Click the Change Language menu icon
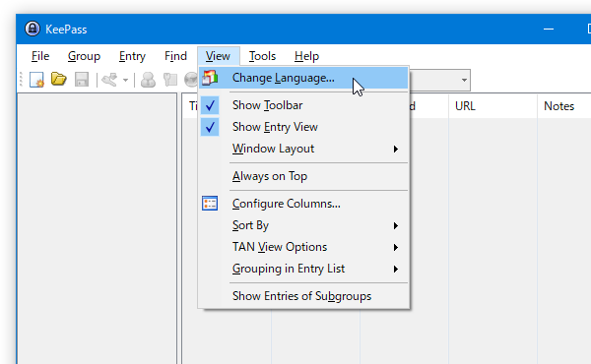The width and height of the screenshot is (591, 364). (210, 78)
